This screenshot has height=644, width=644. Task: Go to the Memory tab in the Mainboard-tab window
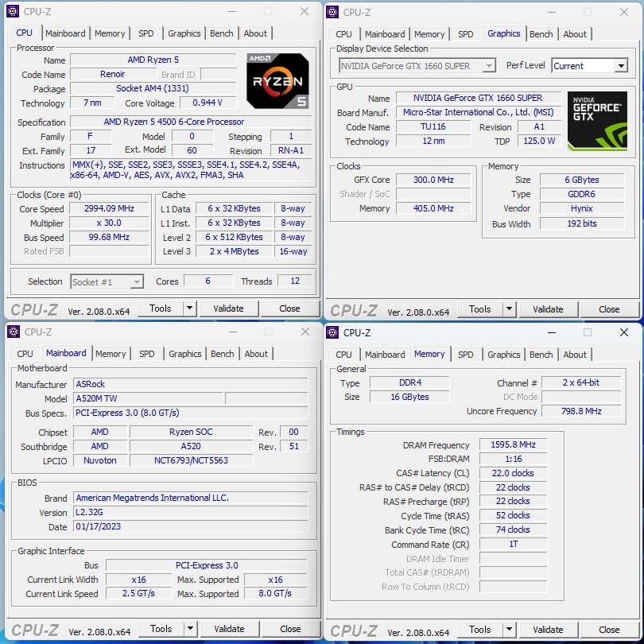click(x=111, y=354)
